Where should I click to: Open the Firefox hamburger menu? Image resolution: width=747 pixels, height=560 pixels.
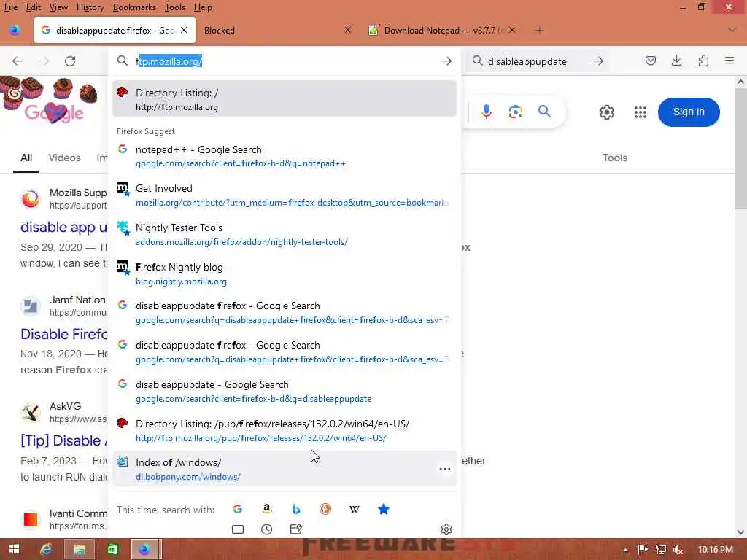point(729,61)
